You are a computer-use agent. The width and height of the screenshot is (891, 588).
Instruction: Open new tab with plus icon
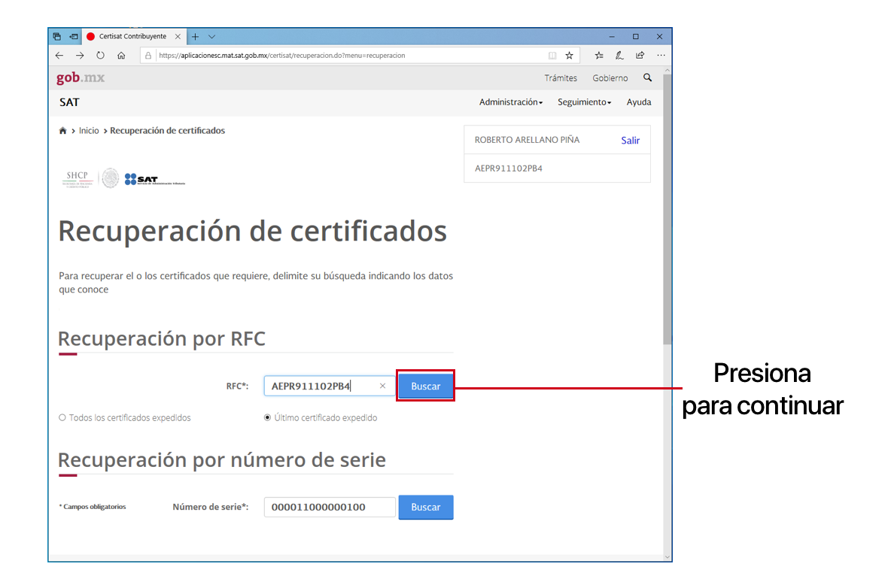click(195, 37)
